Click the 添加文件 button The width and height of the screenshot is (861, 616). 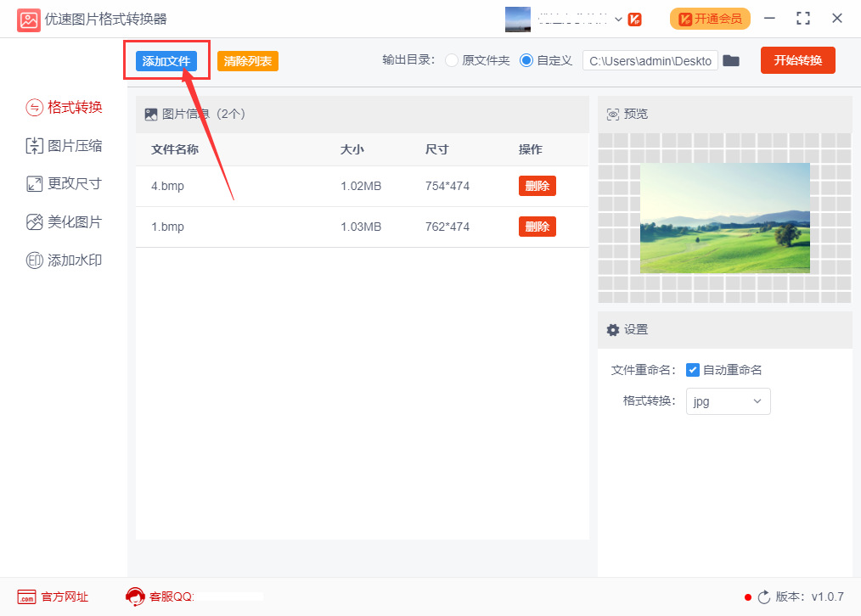[166, 60]
